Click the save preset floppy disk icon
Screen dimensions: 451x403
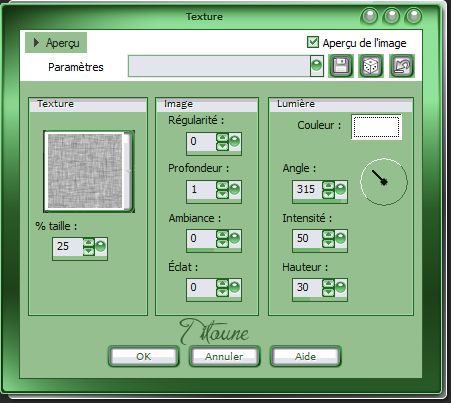341,66
